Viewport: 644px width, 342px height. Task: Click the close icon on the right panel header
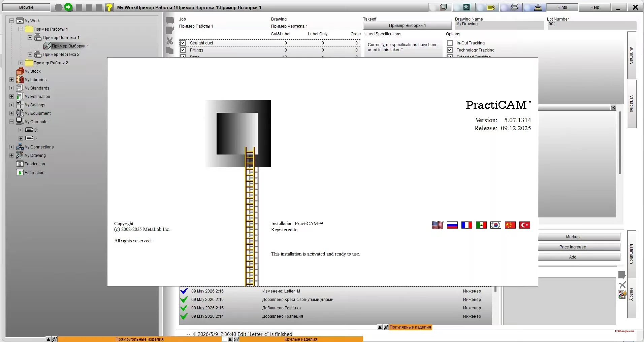[613, 108]
